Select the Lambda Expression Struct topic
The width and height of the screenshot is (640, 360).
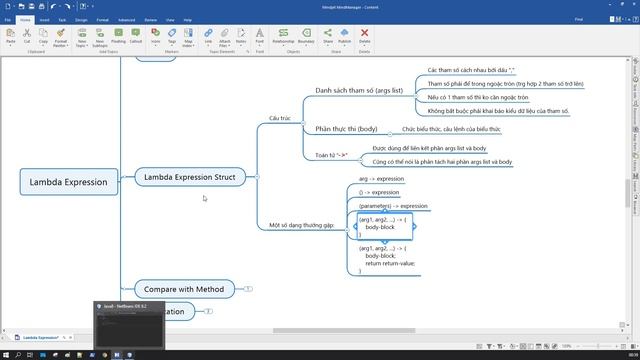(190, 177)
